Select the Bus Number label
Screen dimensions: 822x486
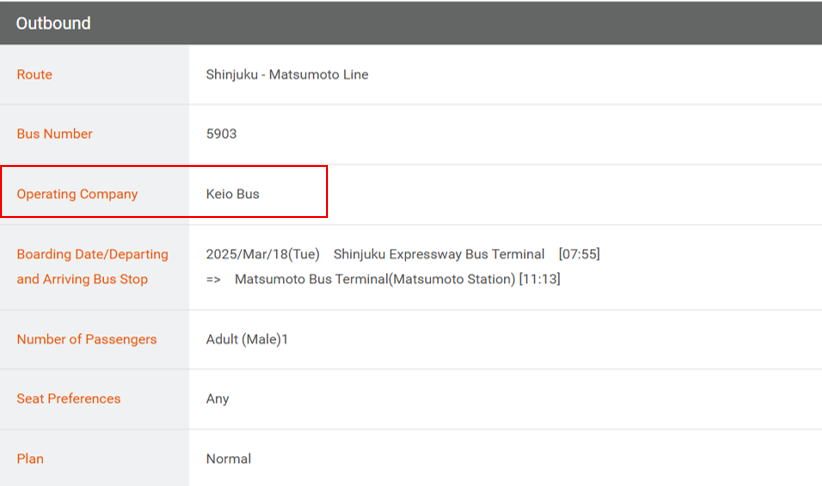coord(55,134)
